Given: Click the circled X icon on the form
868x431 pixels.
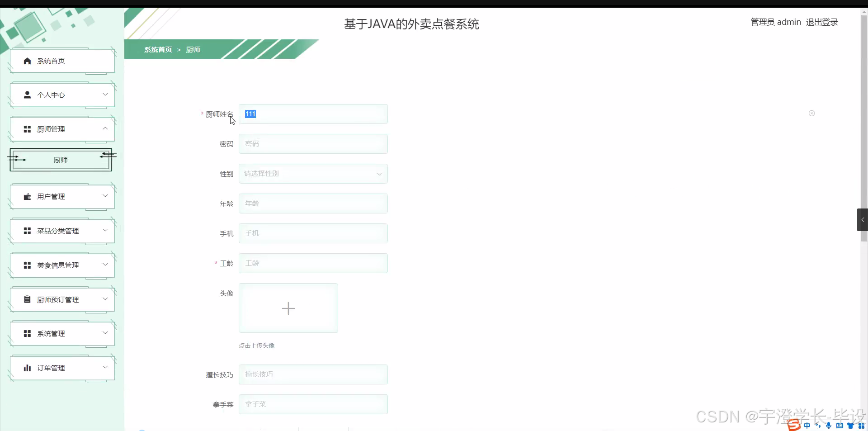Looking at the screenshot, I should 811,113.
